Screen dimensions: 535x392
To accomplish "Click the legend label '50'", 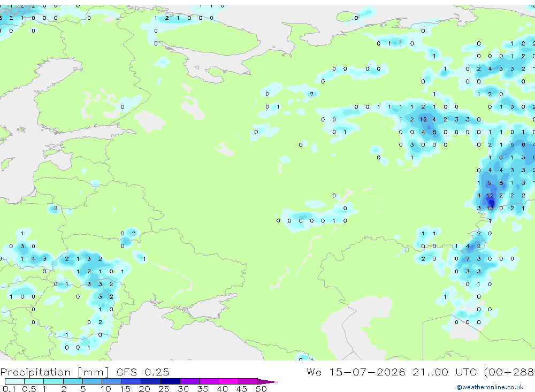I will click(261, 389).
